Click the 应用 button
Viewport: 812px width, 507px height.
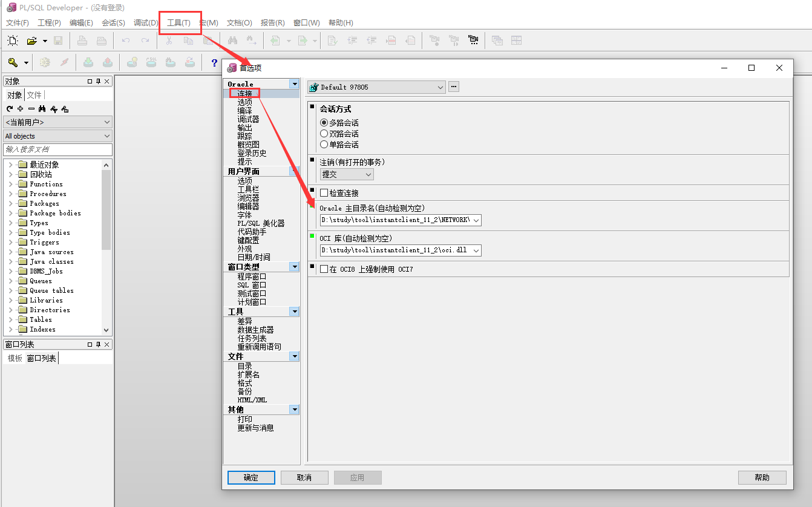click(358, 477)
